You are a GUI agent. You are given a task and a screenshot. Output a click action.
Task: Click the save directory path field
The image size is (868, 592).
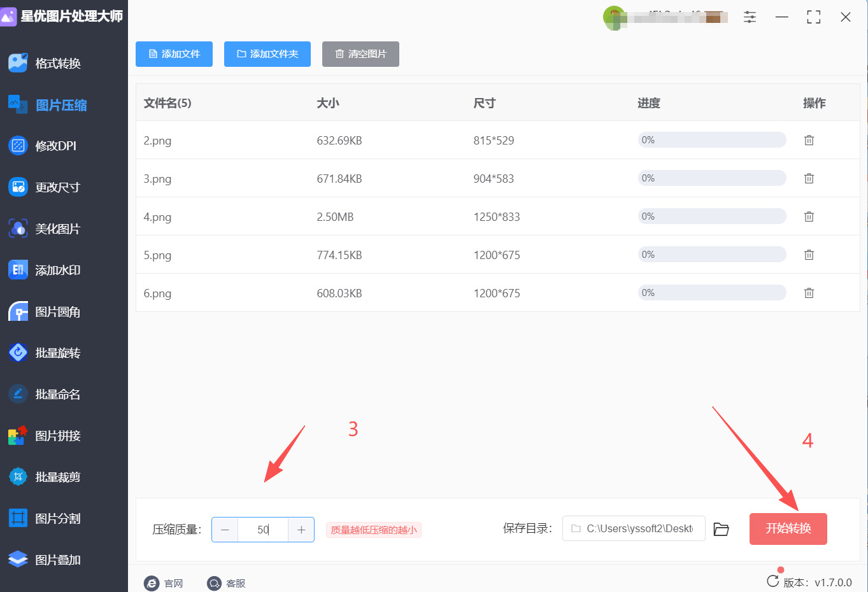tap(634, 528)
